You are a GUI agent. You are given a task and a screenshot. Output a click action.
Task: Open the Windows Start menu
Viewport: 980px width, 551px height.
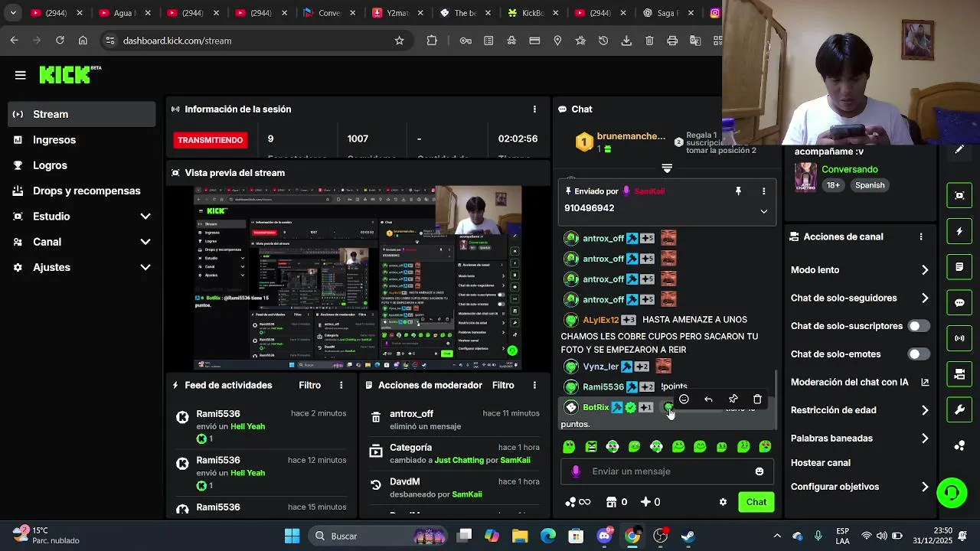click(292, 536)
